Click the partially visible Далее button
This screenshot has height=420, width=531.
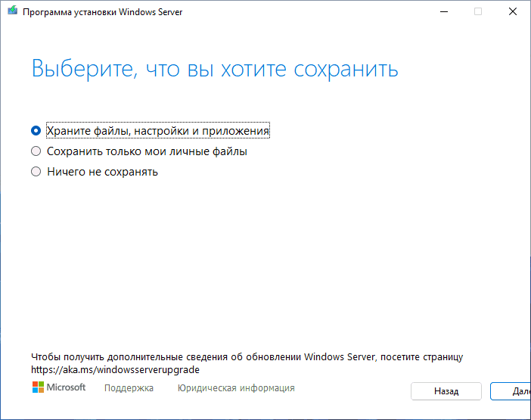pos(511,391)
